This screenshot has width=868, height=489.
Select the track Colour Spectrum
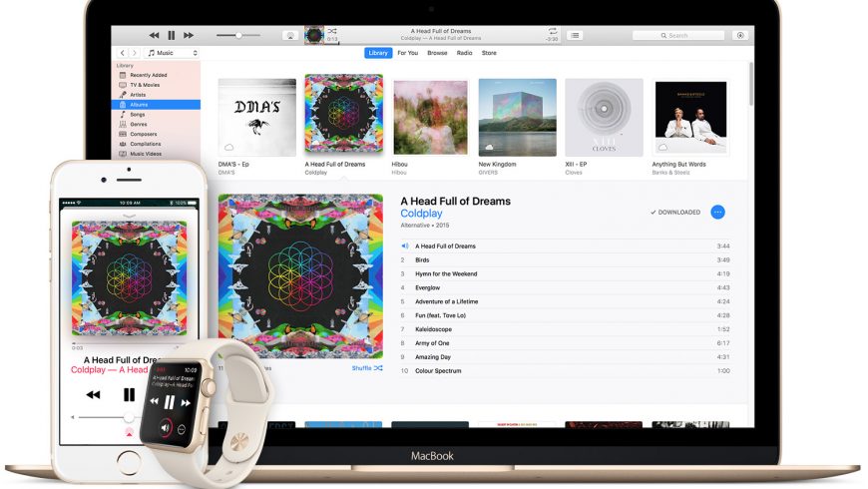pos(565,370)
